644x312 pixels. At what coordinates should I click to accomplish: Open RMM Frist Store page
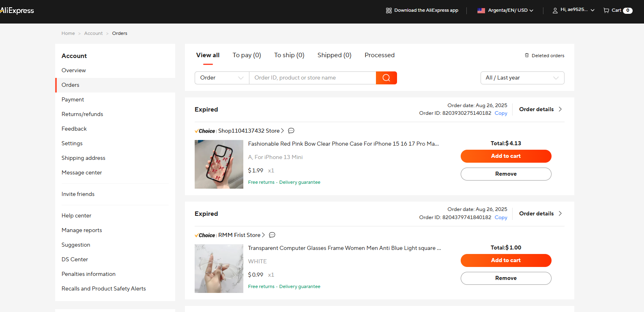[241, 235]
